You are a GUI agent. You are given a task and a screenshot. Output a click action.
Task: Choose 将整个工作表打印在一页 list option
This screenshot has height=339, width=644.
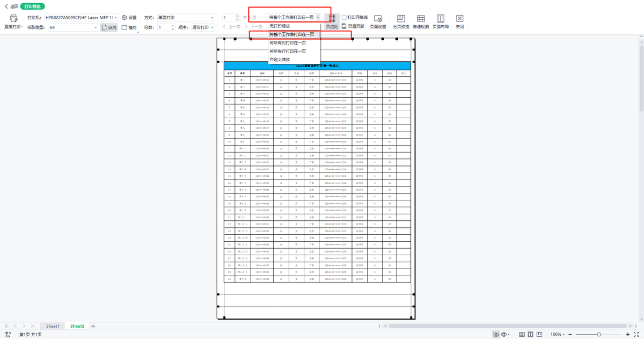pyautogui.click(x=294, y=34)
